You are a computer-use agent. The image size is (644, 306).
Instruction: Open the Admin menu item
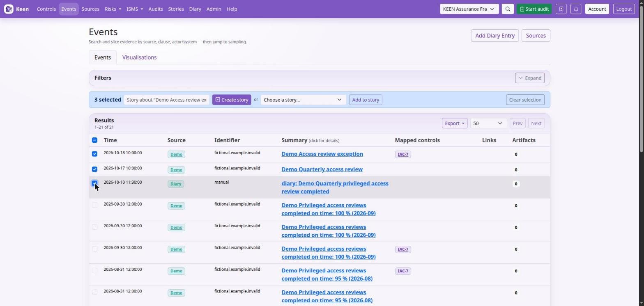(x=214, y=9)
